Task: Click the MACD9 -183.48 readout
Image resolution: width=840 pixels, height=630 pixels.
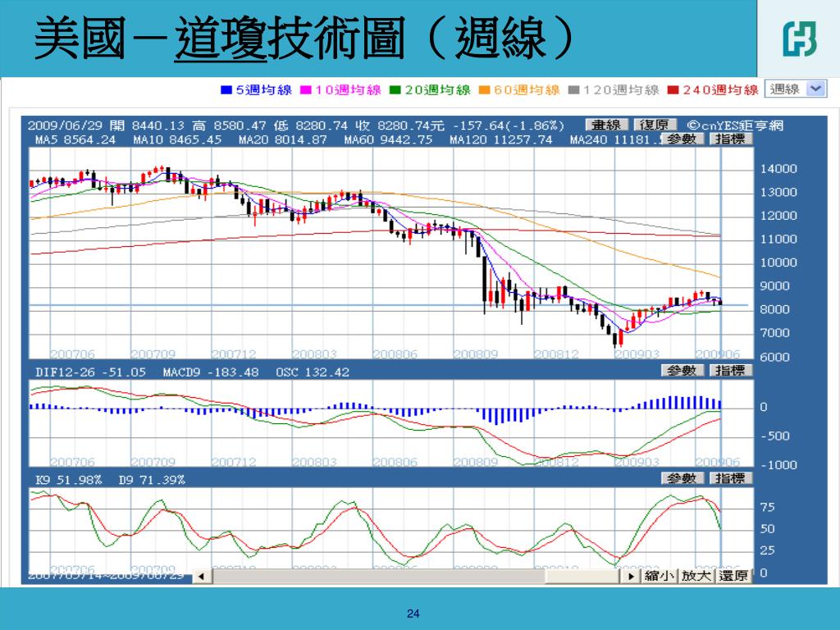Action: 211,372
